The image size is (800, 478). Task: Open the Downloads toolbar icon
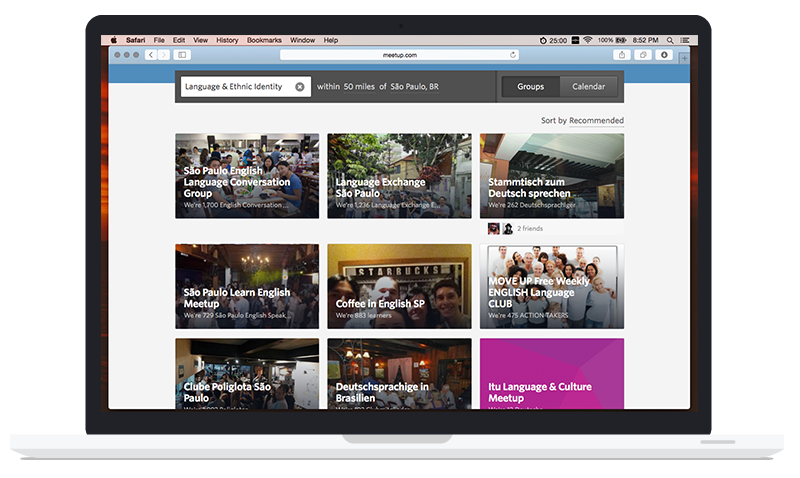point(664,55)
